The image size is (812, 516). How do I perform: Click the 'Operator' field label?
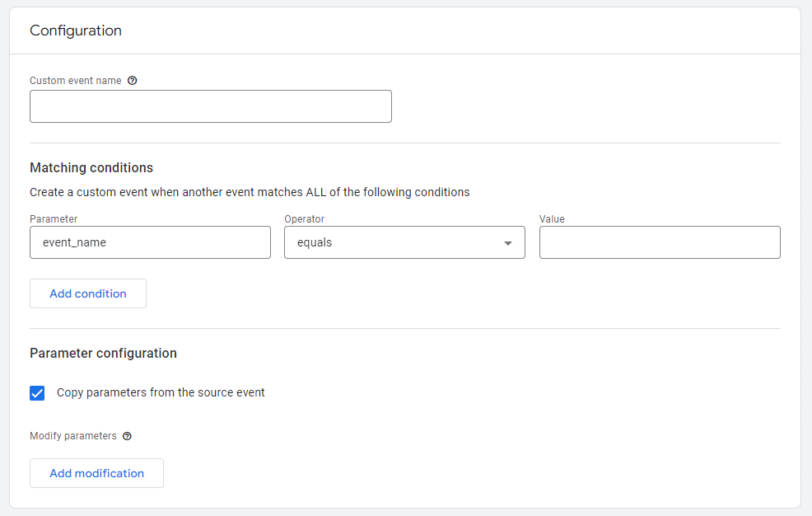(x=305, y=219)
